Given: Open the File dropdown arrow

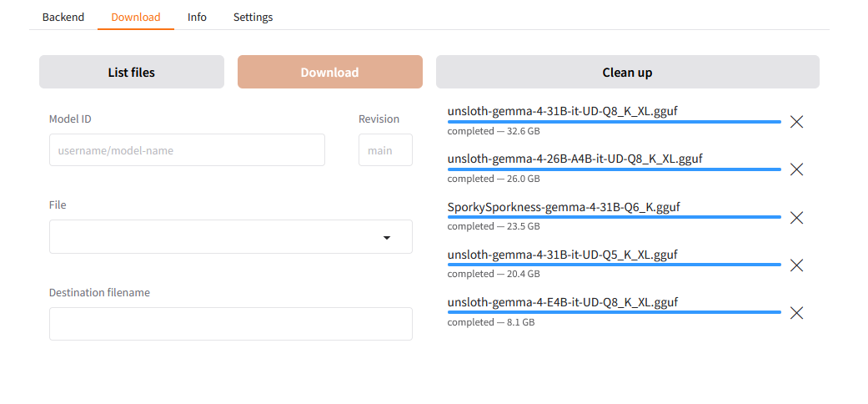Looking at the screenshot, I should coord(387,238).
